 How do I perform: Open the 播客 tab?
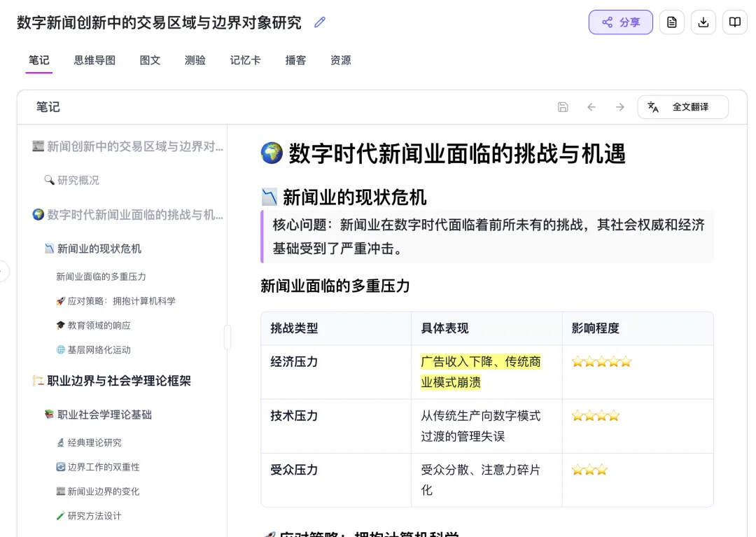coord(295,60)
